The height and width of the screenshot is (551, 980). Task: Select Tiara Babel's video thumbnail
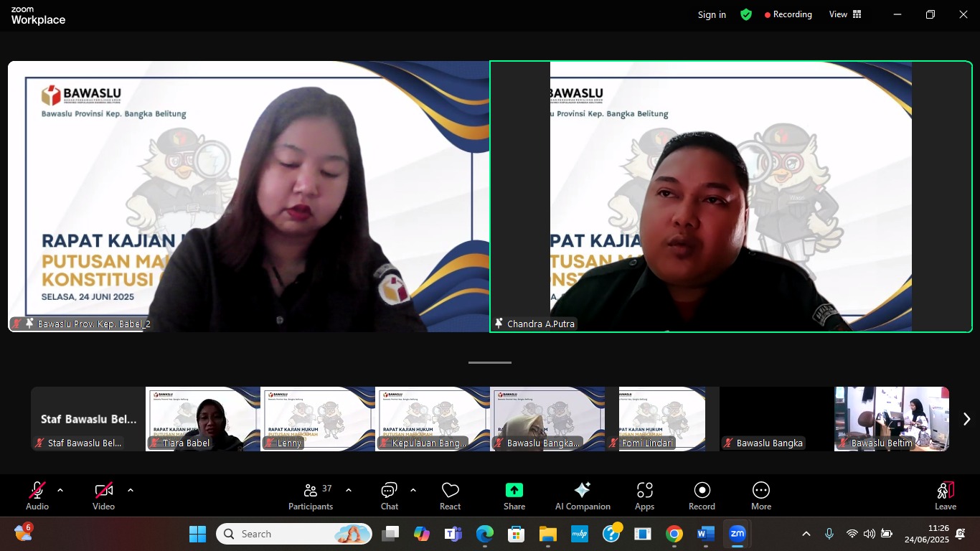click(x=203, y=418)
